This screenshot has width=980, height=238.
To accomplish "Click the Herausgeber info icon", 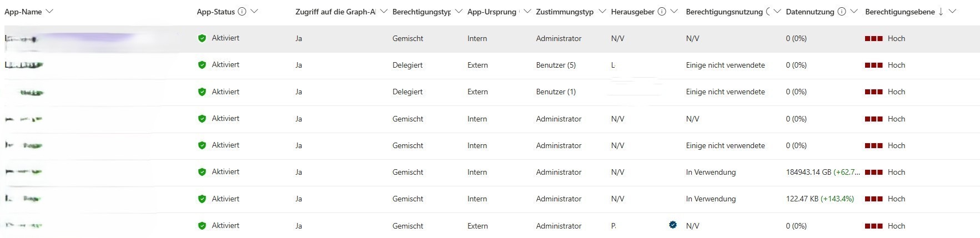I will (662, 12).
